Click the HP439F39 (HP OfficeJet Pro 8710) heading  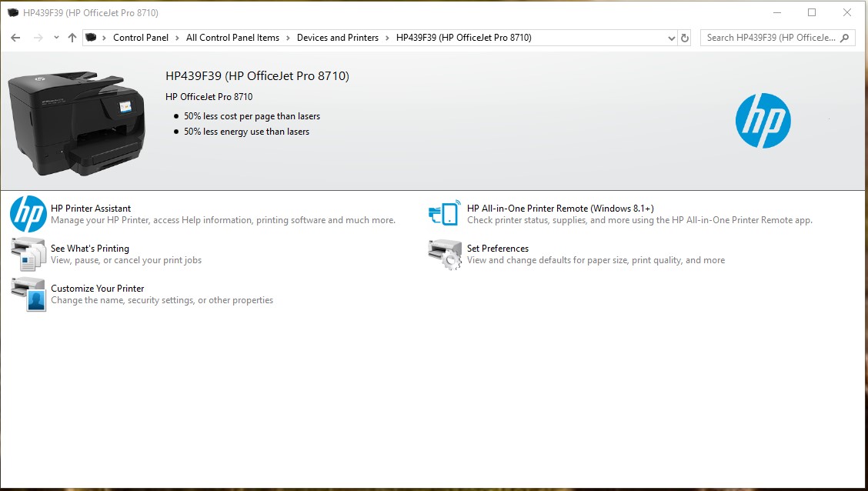pos(258,76)
